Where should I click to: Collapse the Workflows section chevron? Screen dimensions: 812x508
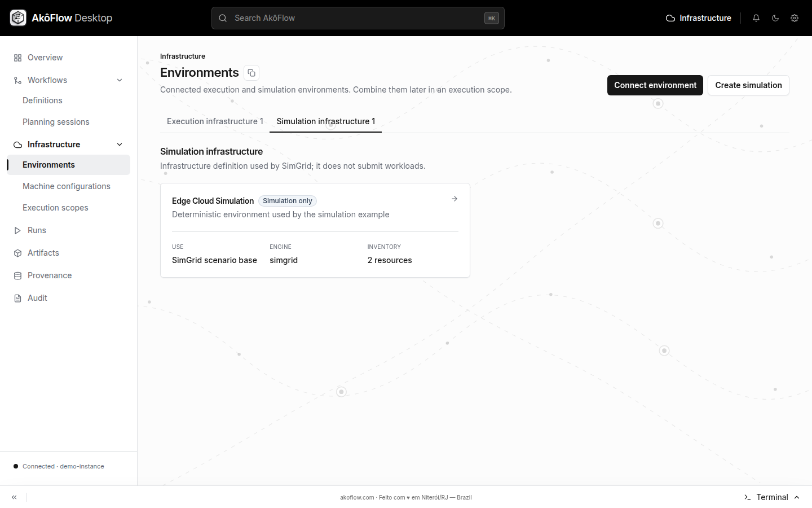(120, 80)
